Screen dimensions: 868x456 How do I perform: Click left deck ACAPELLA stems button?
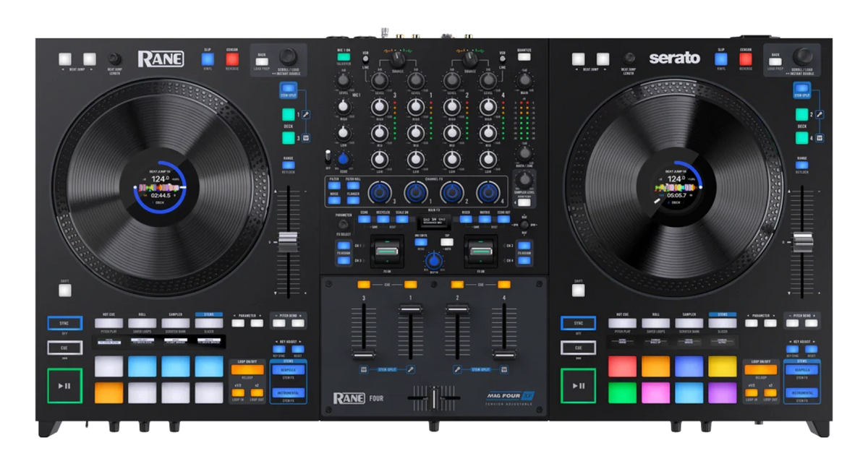point(287,369)
